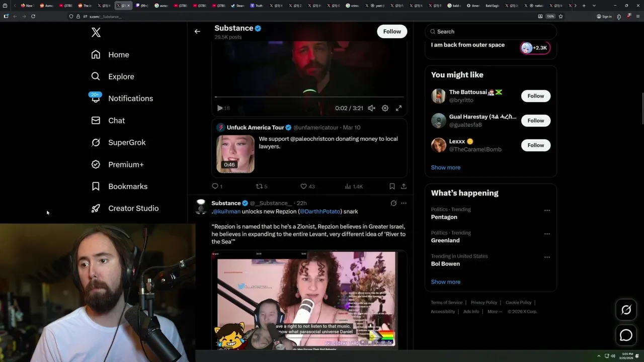Repost the post with 5 reposts
The width and height of the screenshot is (644, 362).
(x=262, y=187)
